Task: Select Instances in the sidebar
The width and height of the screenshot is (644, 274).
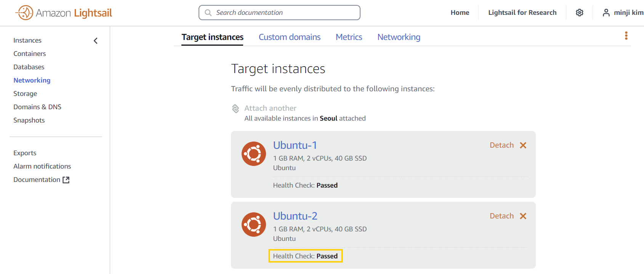Action: pos(27,40)
